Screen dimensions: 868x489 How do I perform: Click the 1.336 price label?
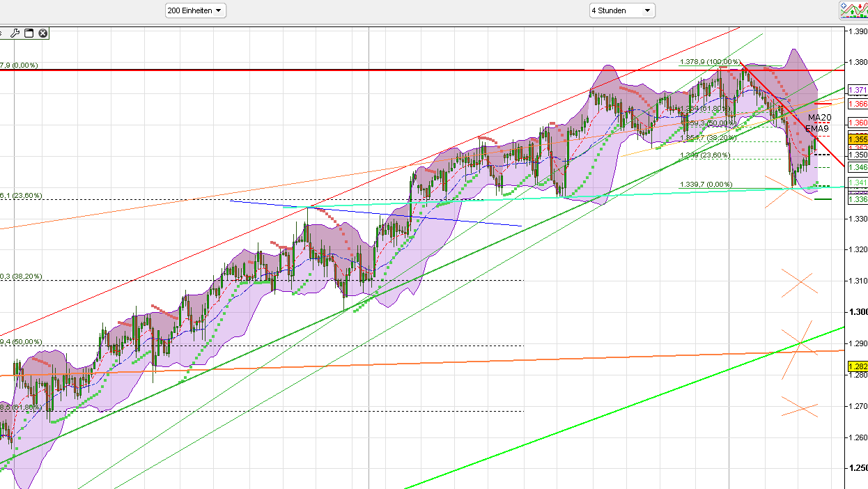click(858, 199)
